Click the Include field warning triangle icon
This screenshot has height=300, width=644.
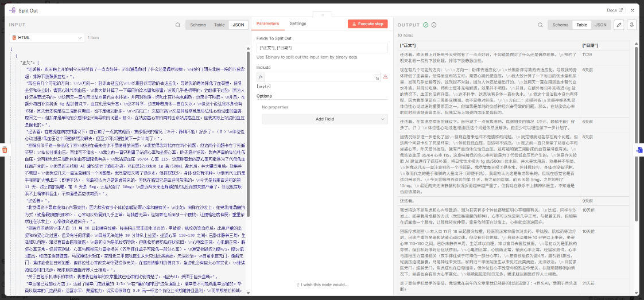click(x=385, y=76)
